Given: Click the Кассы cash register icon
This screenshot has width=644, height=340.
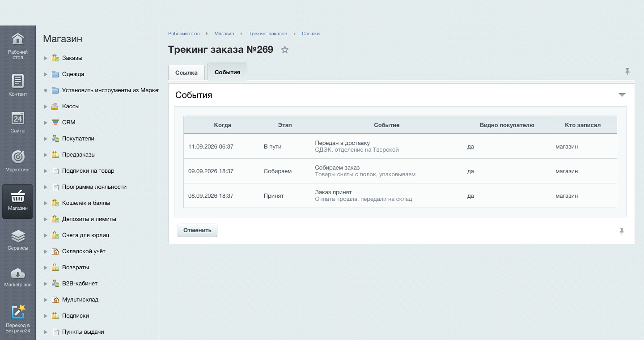Looking at the screenshot, I should coord(55,106).
